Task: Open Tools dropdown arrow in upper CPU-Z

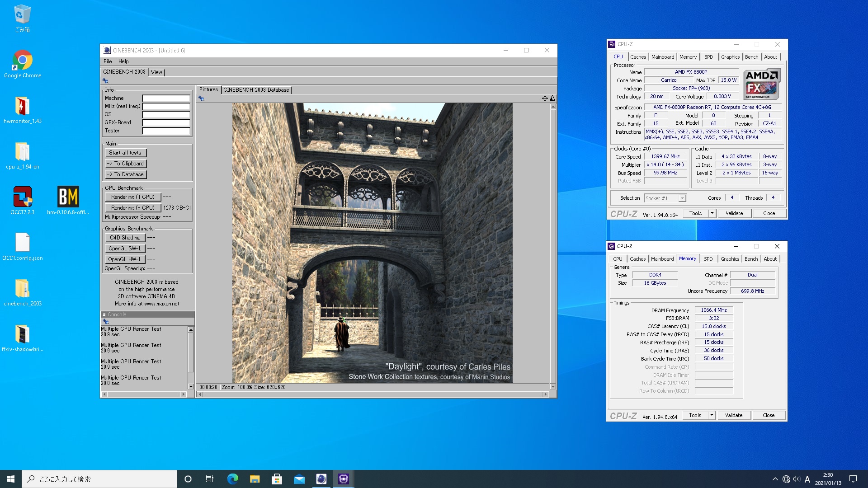Action: 712,213
